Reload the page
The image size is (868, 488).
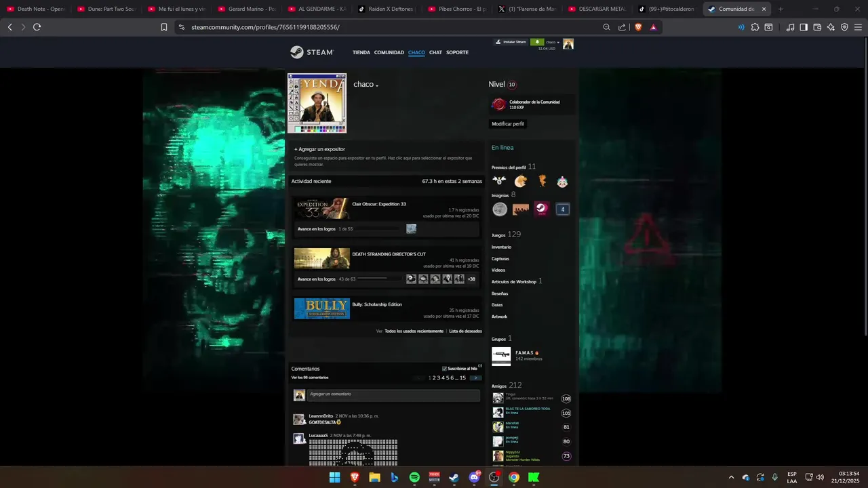click(x=37, y=27)
